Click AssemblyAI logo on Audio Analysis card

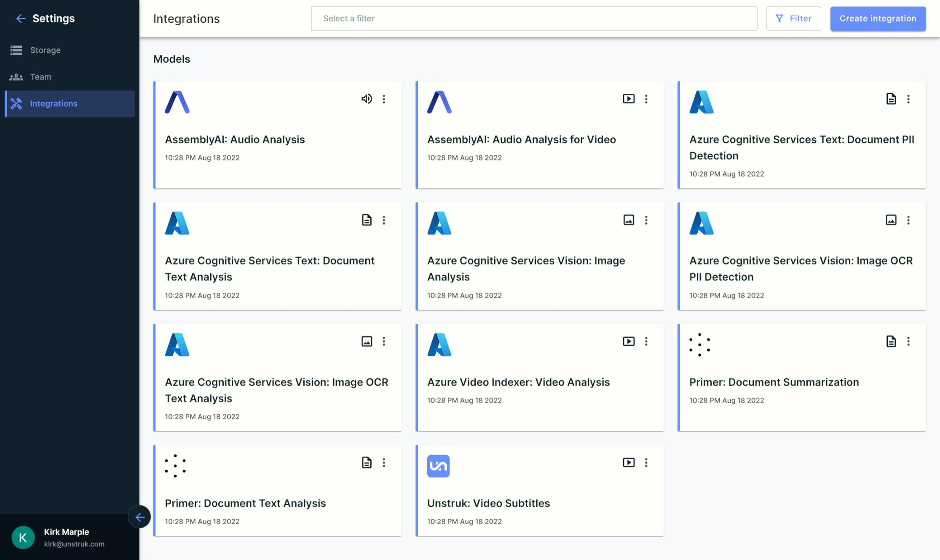[177, 102]
